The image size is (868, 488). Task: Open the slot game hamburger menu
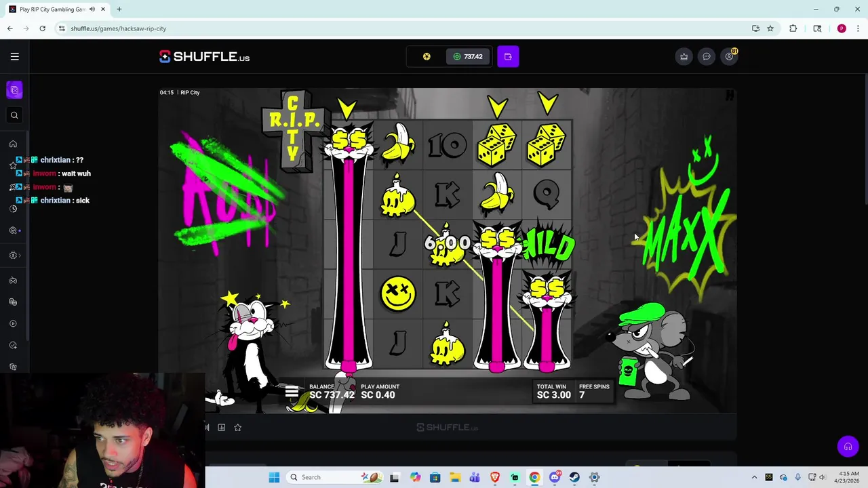click(x=292, y=391)
